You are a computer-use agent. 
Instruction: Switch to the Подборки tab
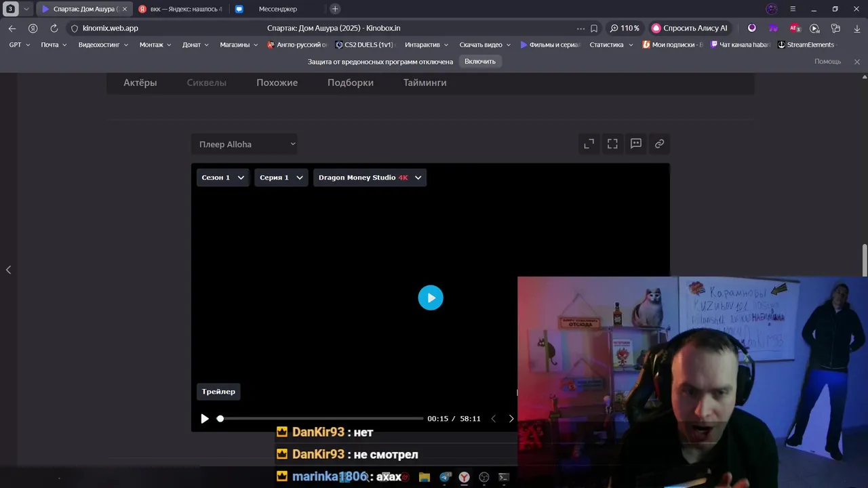pos(351,83)
